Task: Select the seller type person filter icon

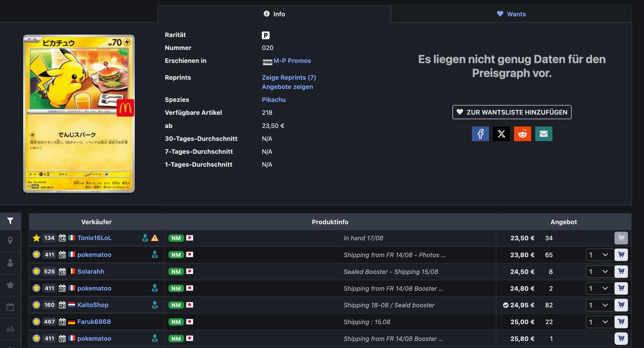Action: (10, 263)
